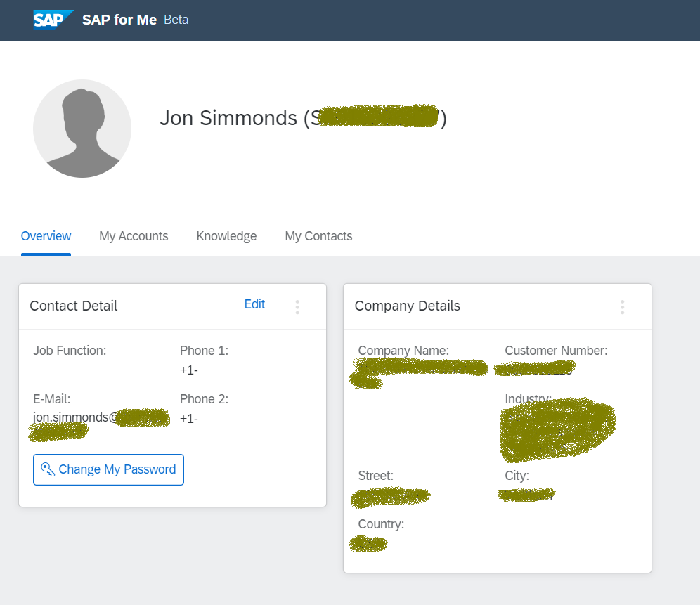Viewport: 700px width, 605px height.
Task: Click the Edit link in Contact Detail
Action: pos(254,304)
